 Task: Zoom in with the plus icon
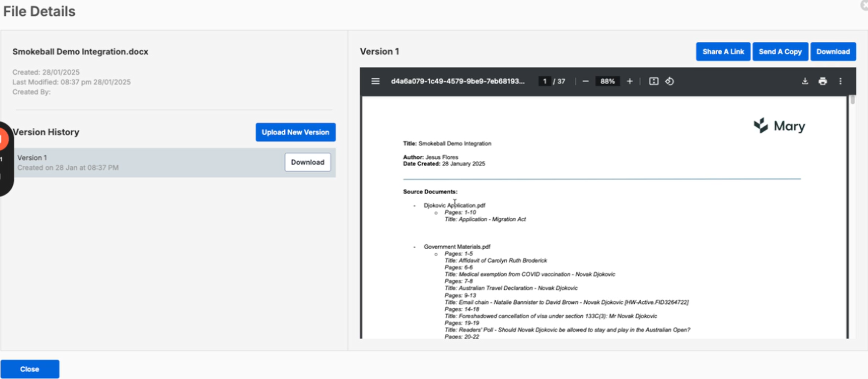pos(629,81)
